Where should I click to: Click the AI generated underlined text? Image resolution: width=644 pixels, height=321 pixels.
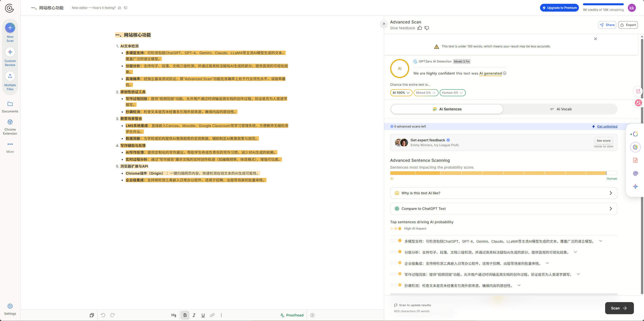pos(491,73)
